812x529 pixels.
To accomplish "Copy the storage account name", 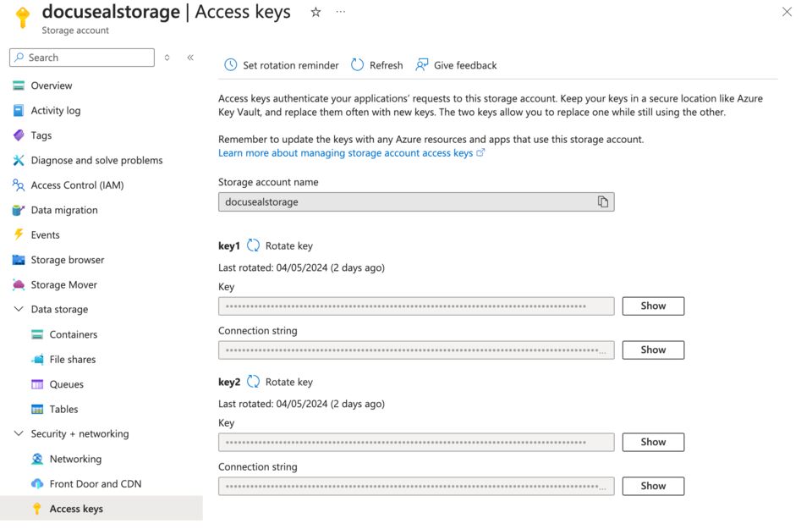I will (602, 201).
